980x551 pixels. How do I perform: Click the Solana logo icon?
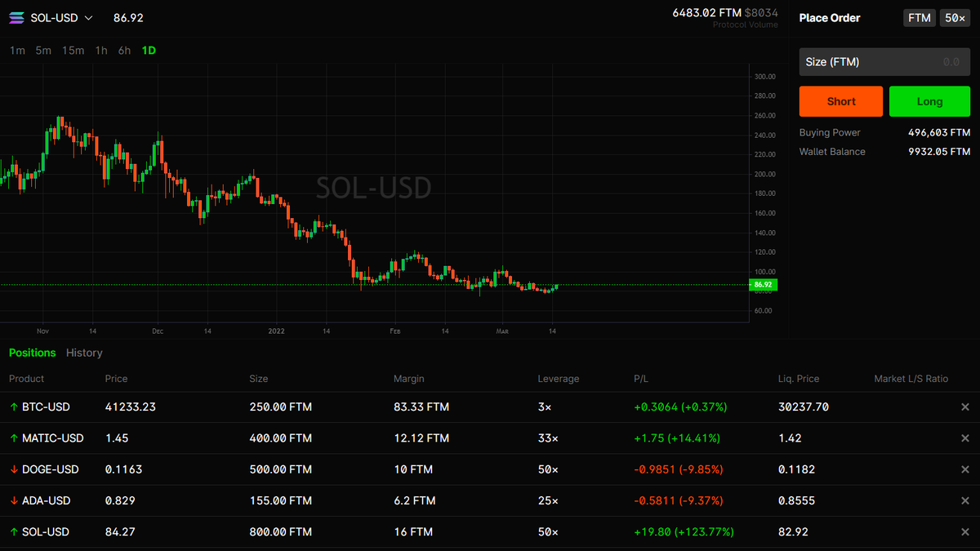(16, 17)
